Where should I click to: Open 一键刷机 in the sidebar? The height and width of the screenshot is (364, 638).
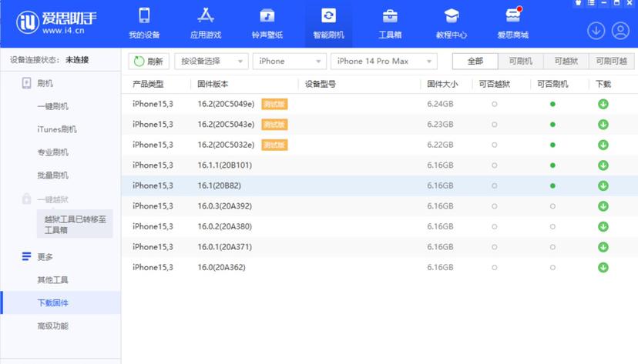pos(53,106)
